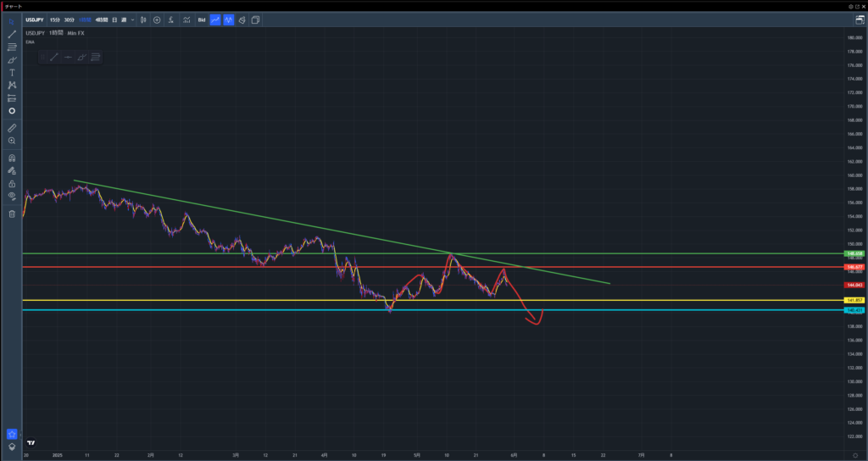The image size is (868, 461).
Task: Open the candlestick chart type selector
Action: pos(143,20)
